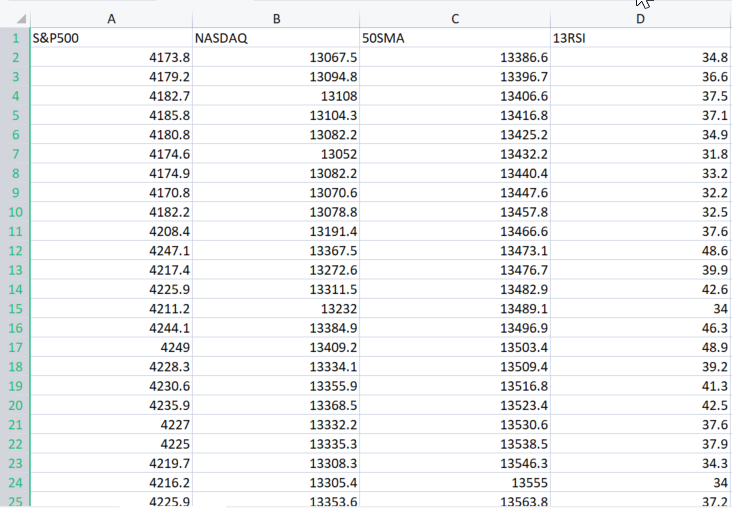732x508 pixels.
Task: Select cell with value 32.2
Action: (x=641, y=193)
